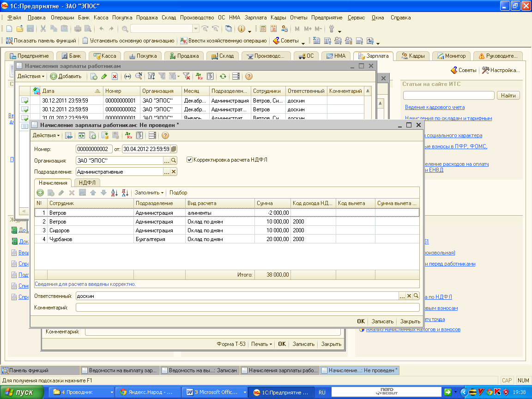Switch to the Ведомости на выплату зар... window in the window bar

[x=120, y=370]
